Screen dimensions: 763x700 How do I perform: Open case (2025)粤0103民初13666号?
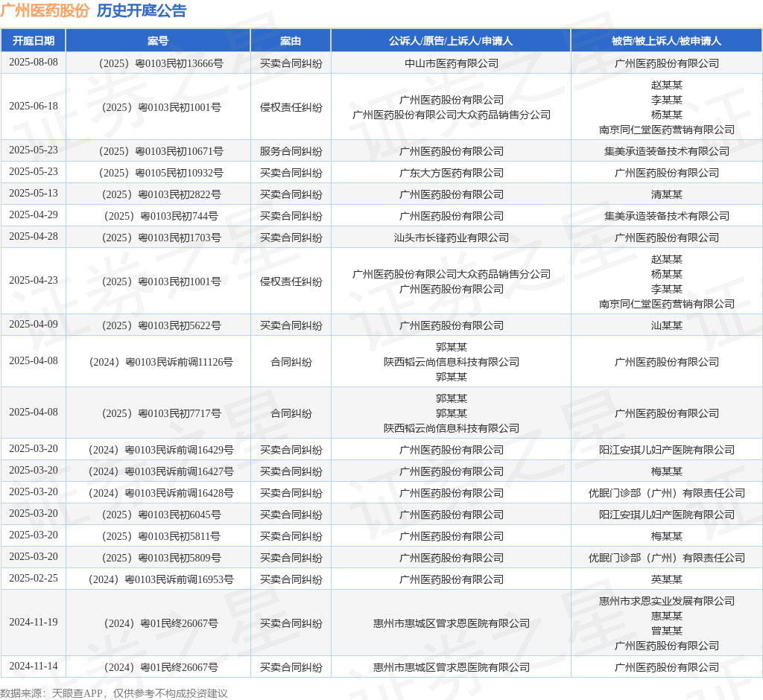[158, 63]
